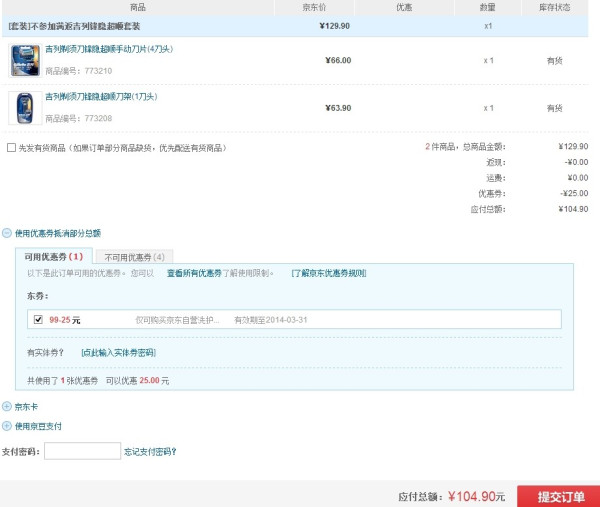Open the Gillette blade refill product thumbnail
600x507 pixels.
pyautogui.click(x=25, y=60)
